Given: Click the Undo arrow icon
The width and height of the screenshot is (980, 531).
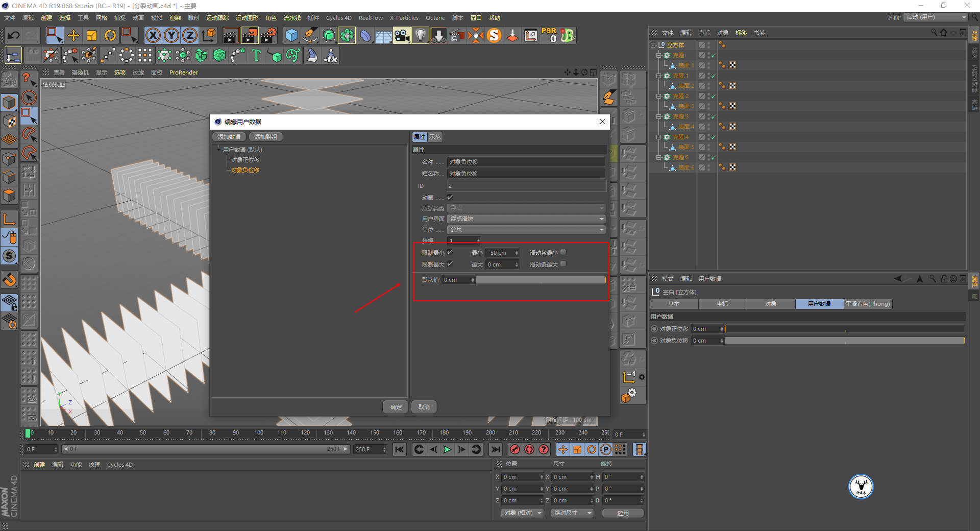Looking at the screenshot, I should (14, 35).
